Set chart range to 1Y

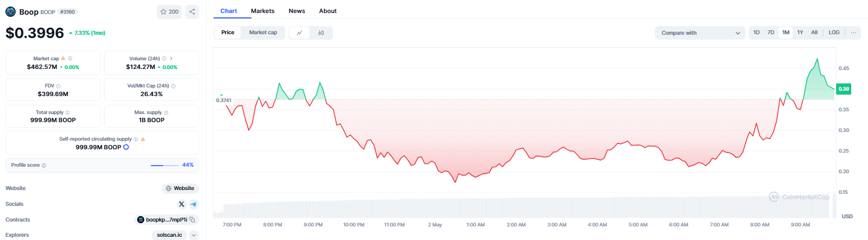800,33
